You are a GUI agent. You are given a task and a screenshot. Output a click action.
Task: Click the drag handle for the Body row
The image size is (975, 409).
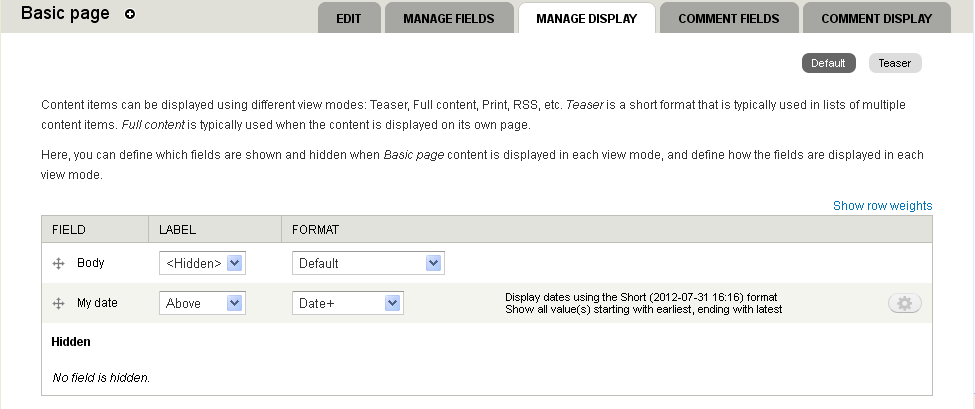coord(58,263)
